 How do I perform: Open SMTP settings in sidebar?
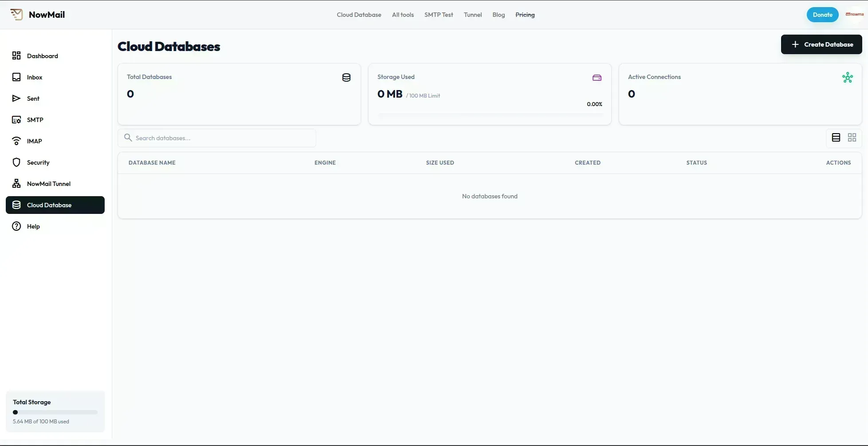[35, 120]
